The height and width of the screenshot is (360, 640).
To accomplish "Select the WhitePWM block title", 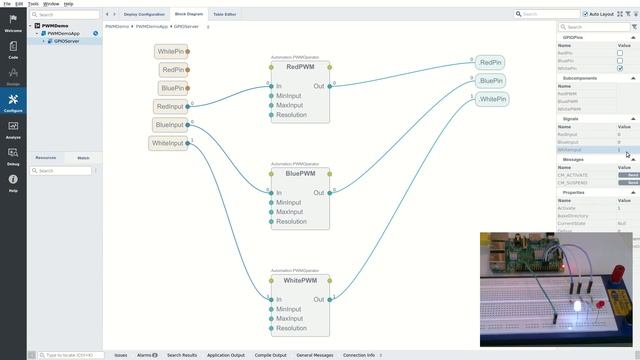I will click(300, 280).
